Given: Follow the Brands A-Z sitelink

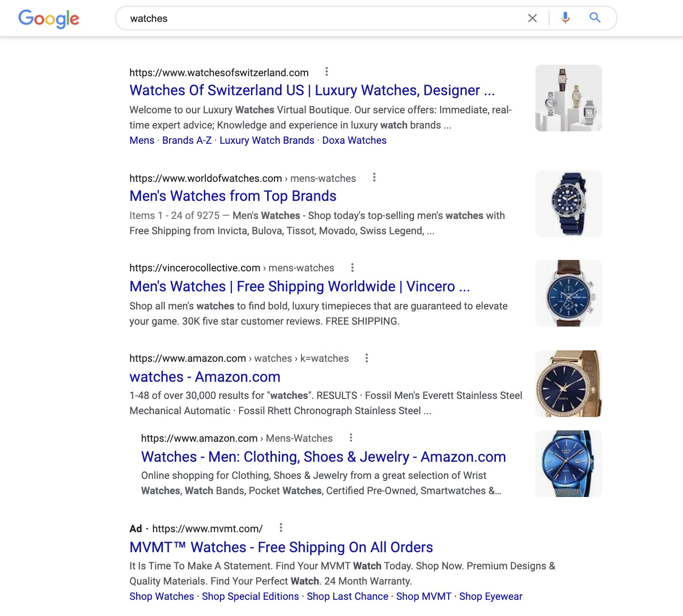Looking at the screenshot, I should coord(187,140).
